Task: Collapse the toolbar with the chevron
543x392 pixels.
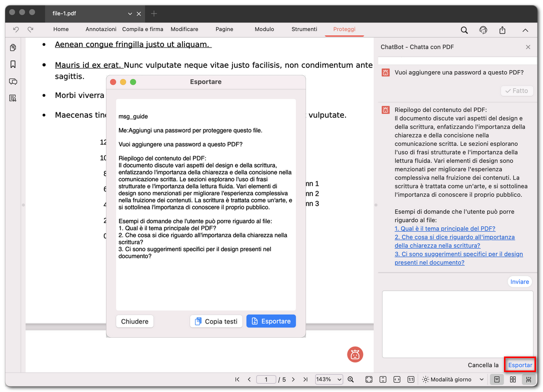Action: (x=525, y=30)
